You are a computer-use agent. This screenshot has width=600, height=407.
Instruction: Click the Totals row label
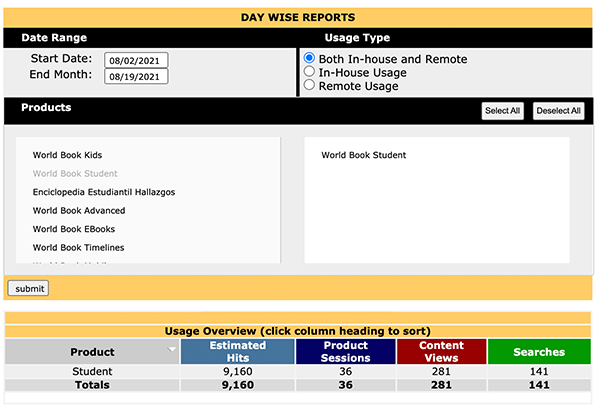[x=92, y=385]
